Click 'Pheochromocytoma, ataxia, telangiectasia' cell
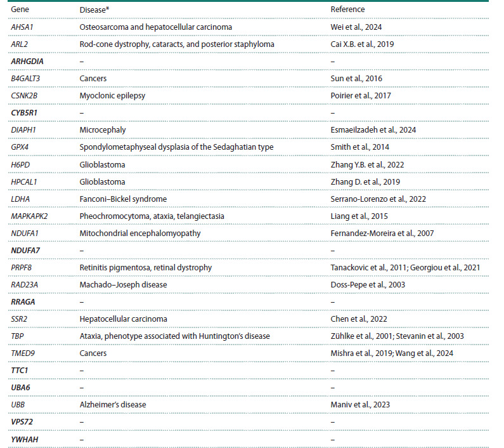This screenshot has width=504, height=448. 152,216
